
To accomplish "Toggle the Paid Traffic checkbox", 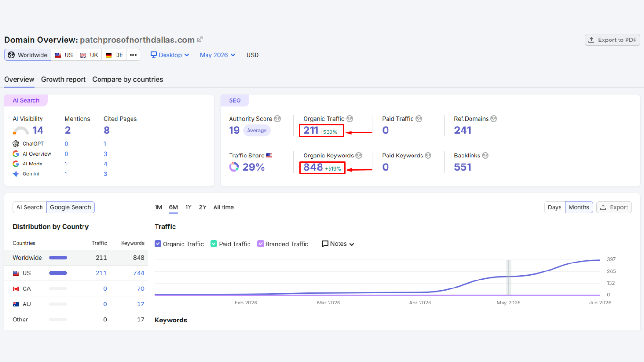I will (x=214, y=244).
